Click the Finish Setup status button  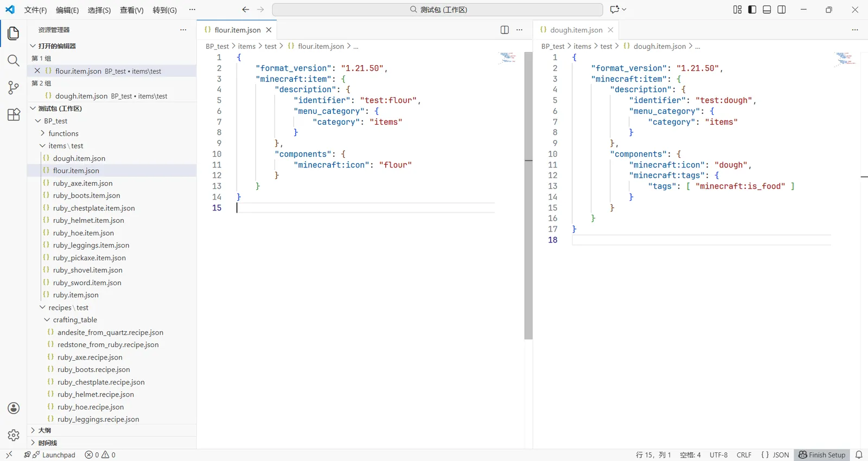coord(822,455)
